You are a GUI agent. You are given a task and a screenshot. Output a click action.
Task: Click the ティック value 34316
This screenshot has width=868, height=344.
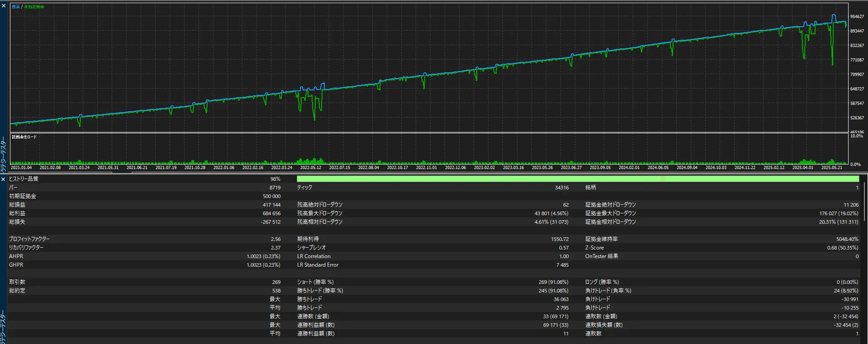click(x=562, y=188)
